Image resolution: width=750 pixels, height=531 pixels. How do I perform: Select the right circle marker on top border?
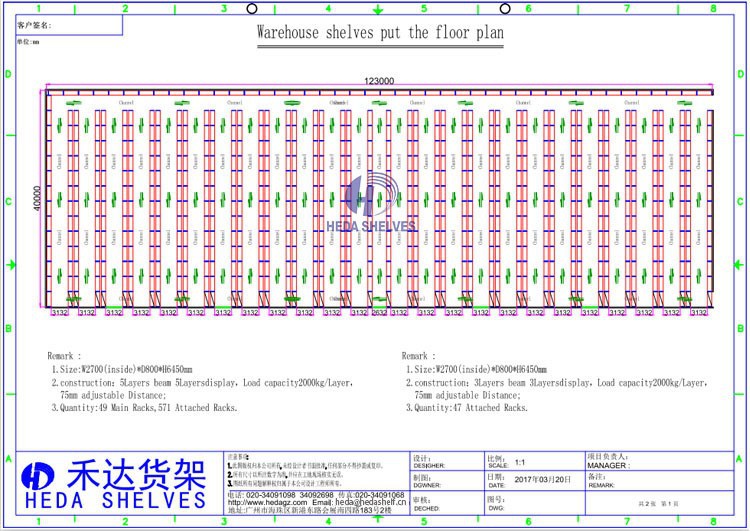pos(505,9)
